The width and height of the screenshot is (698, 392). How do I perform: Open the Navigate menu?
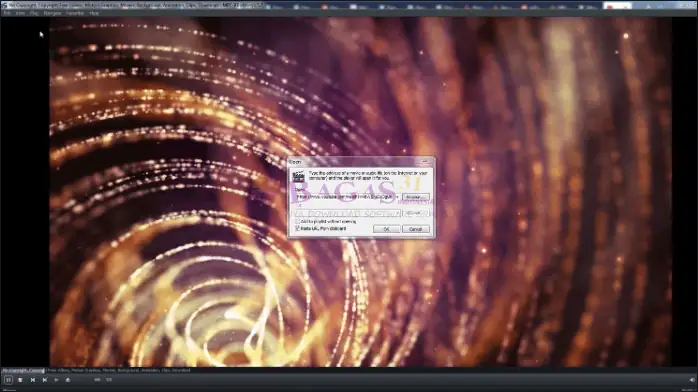53,13
